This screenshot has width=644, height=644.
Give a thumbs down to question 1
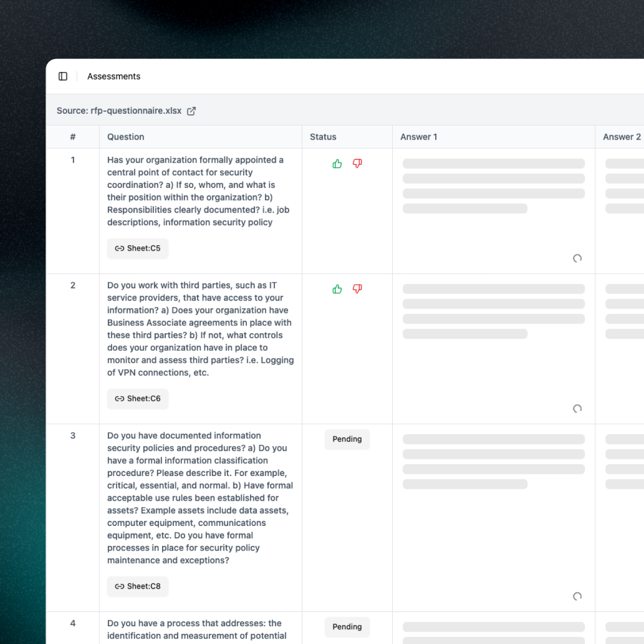coord(357,164)
